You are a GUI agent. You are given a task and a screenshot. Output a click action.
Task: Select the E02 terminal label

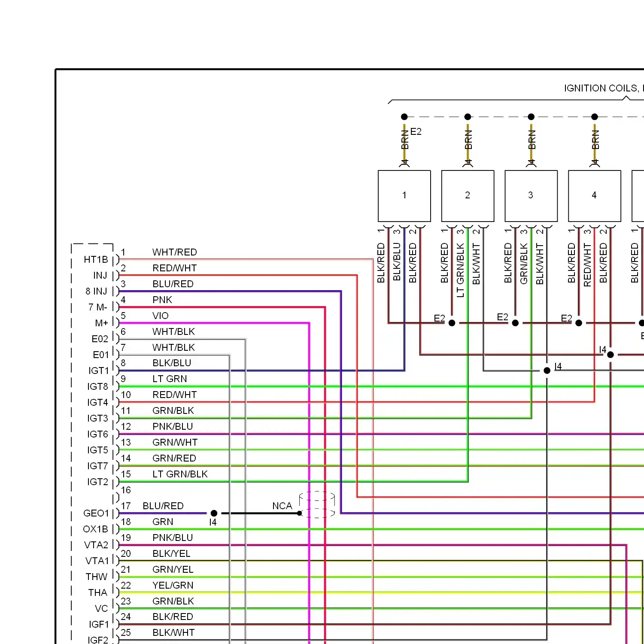[x=100, y=339]
